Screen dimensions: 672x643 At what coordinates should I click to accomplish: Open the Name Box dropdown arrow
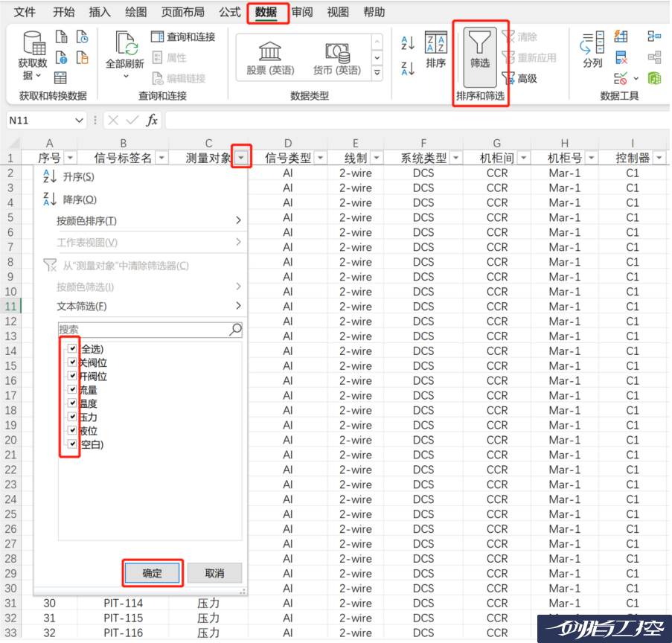pyautogui.click(x=80, y=121)
